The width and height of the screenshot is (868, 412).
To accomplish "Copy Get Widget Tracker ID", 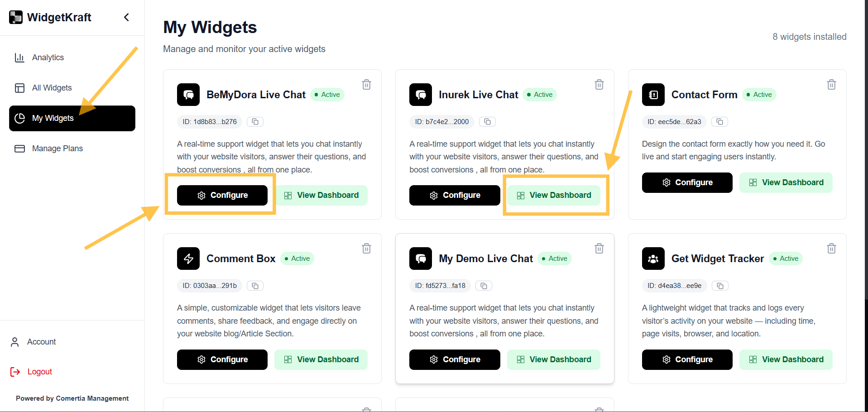I will click(x=720, y=286).
